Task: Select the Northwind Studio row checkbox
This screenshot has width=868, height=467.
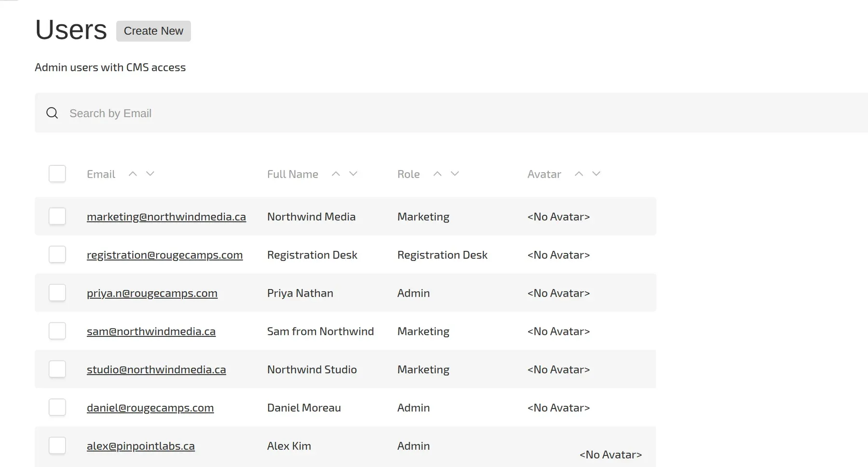Action: pos(57,369)
